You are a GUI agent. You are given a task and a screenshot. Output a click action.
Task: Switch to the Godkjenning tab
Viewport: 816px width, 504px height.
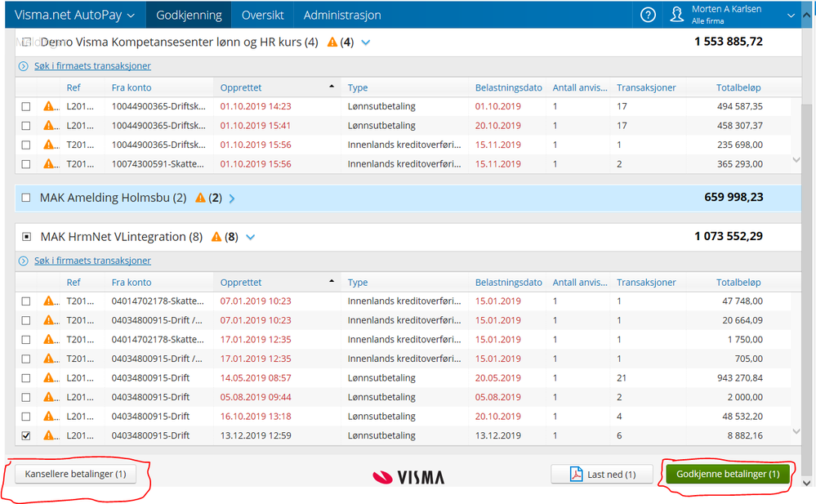point(189,15)
